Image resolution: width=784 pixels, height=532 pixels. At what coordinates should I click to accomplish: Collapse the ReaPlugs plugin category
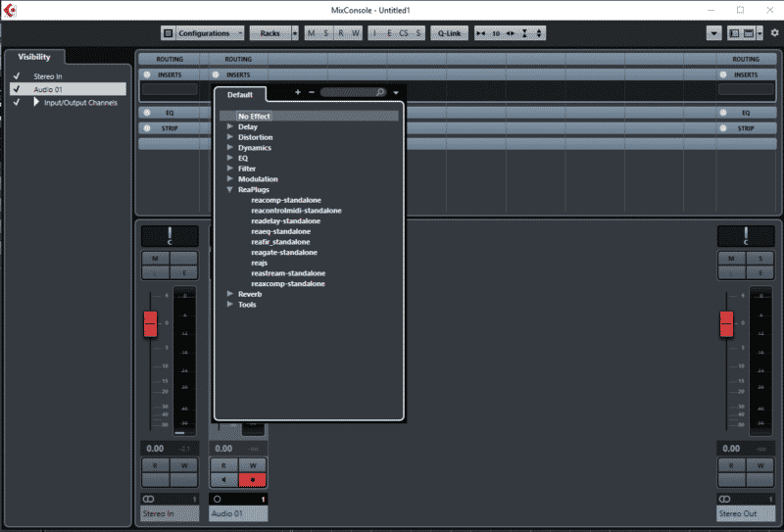[230, 190]
